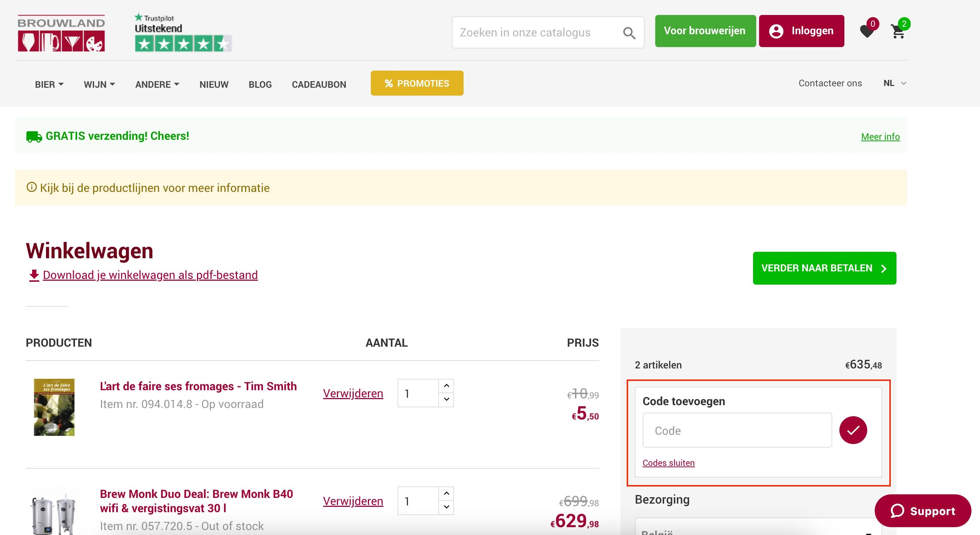Go to the BLOG menu item

[260, 85]
